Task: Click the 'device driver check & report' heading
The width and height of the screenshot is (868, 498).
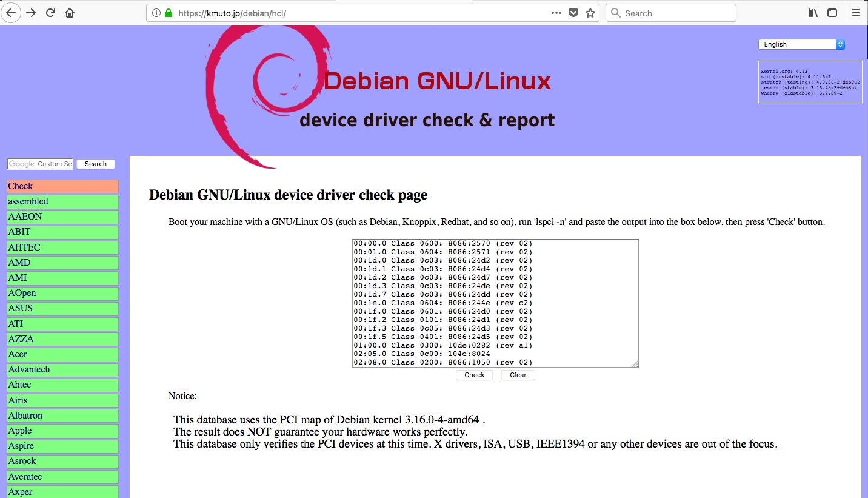Action: pos(427,120)
